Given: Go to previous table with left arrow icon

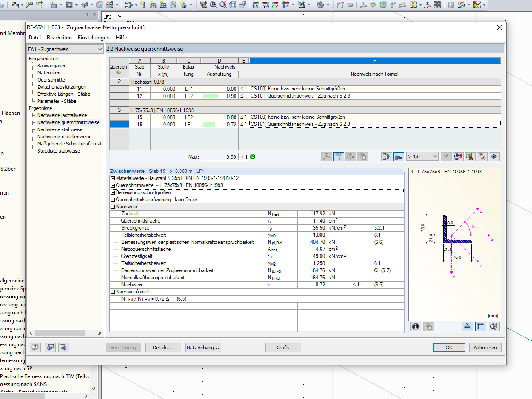Looking at the screenshot, I should [51, 347].
